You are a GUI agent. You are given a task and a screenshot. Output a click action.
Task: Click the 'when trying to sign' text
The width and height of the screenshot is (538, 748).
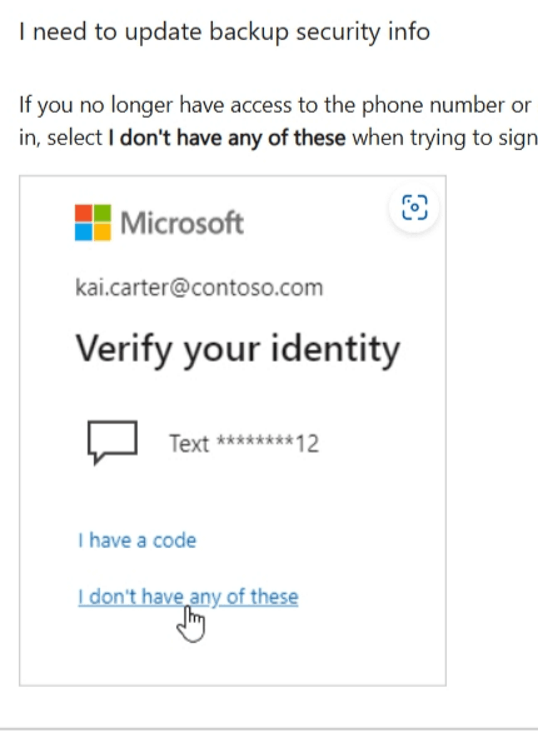[445, 138]
